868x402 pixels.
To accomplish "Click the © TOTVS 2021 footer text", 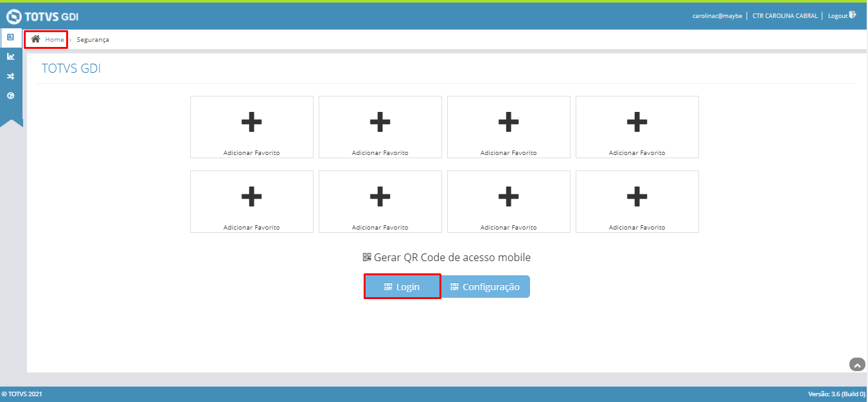I will [x=22, y=394].
